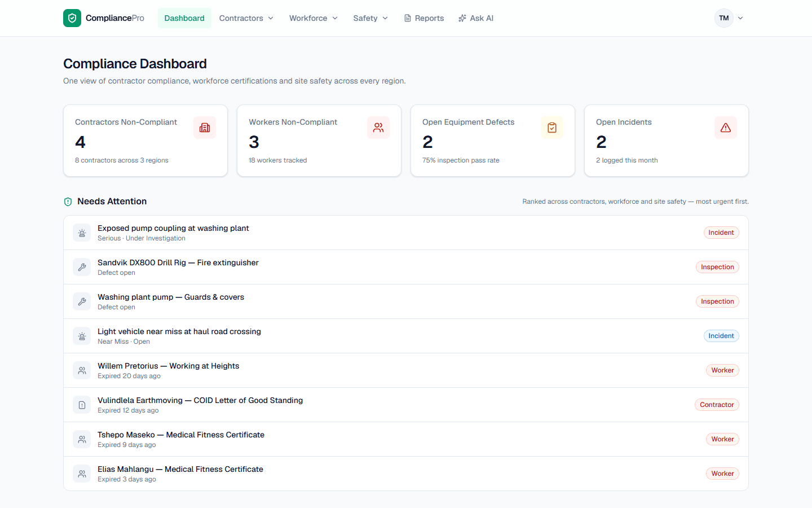
Task: Click the CompliancePro shield logo icon
Action: tap(72, 18)
